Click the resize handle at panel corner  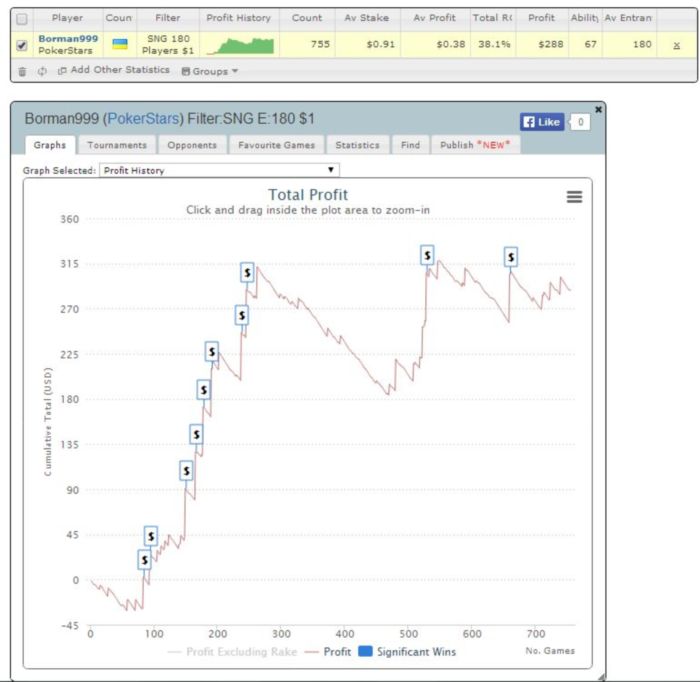pos(602,677)
